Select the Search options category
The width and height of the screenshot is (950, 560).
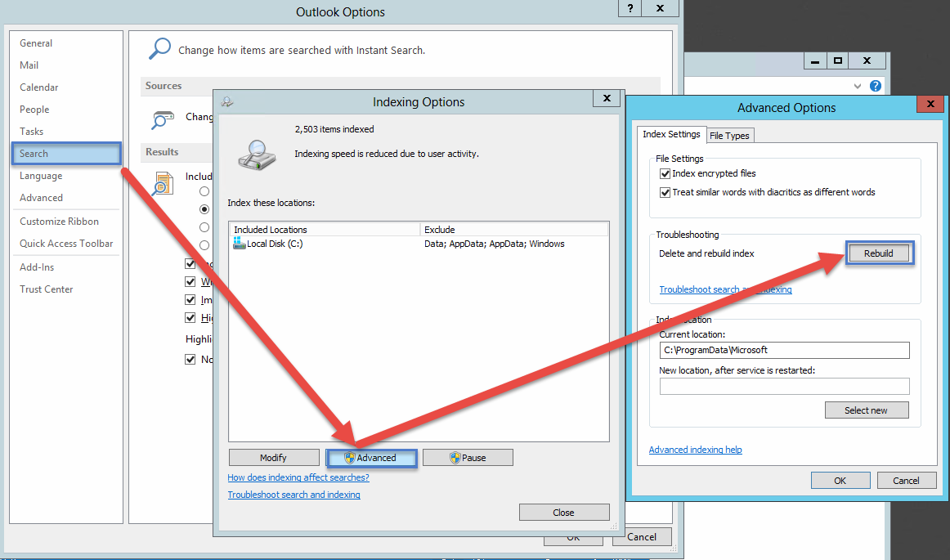67,154
